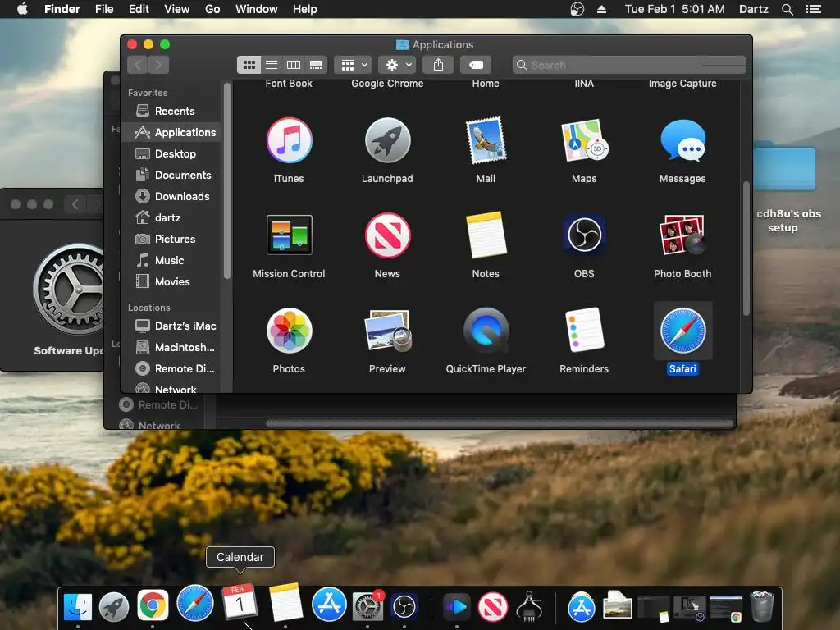Screen dimensions: 840x630
Task: Open Safari from the Dock
Action: coord(195,603)
